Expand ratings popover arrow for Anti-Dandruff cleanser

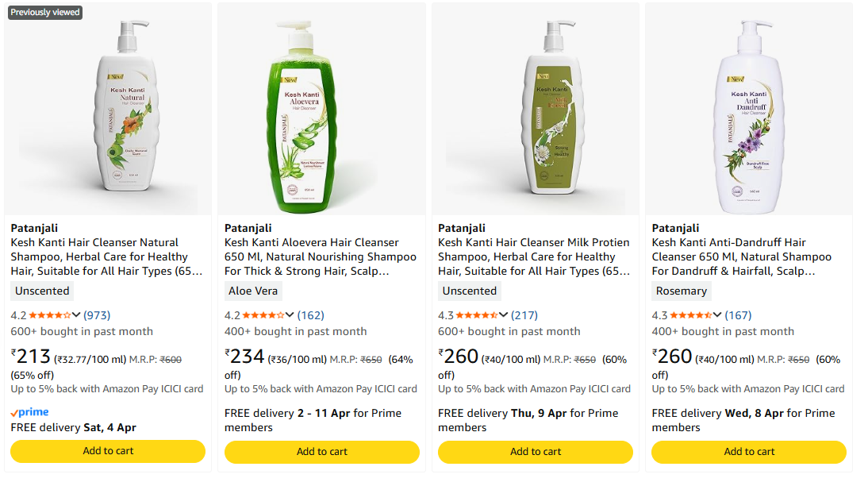pyautogui.click(x=718, y=315)
